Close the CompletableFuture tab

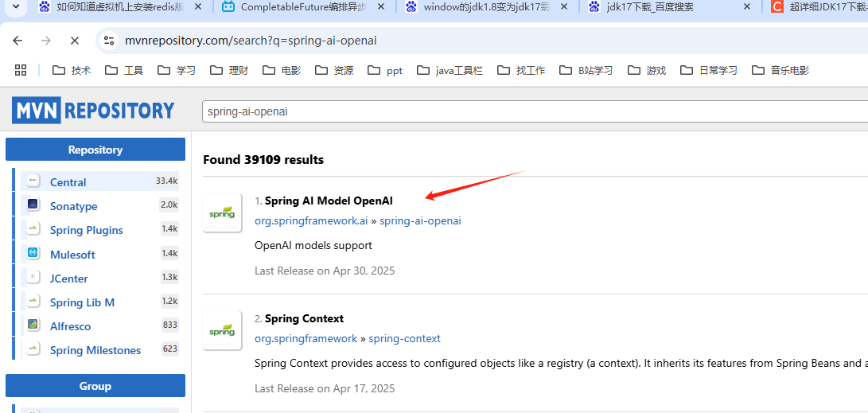point(381,7)
